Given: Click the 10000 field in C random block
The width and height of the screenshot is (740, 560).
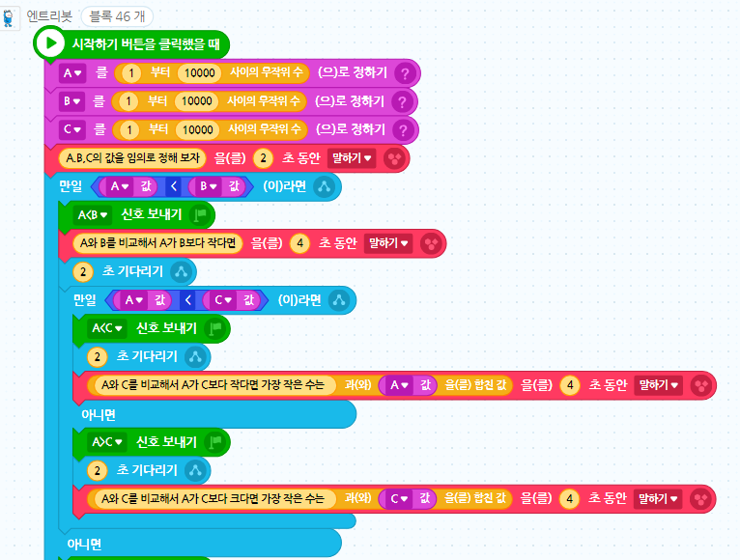Looking at the screenshot, I should pos(198,129).
